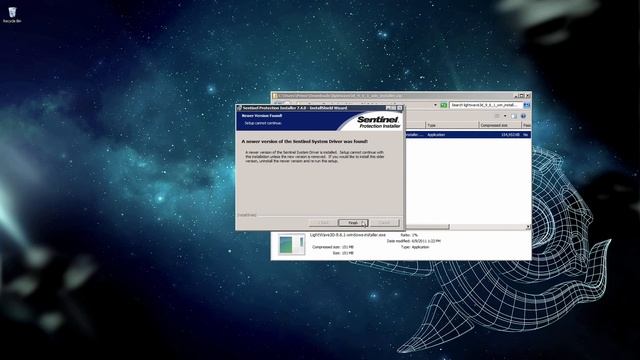Click the Date modified value in details pane

click(426, 241)
